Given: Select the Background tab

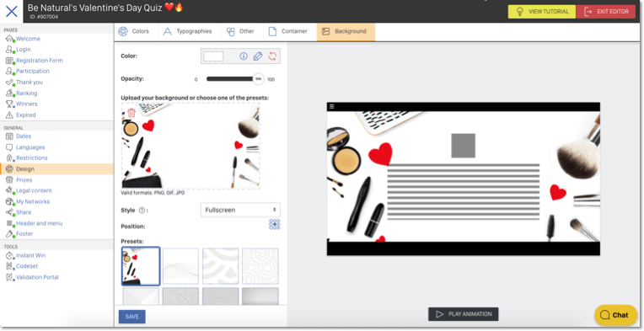Looking at the screenshot, I should coord(346,31).
